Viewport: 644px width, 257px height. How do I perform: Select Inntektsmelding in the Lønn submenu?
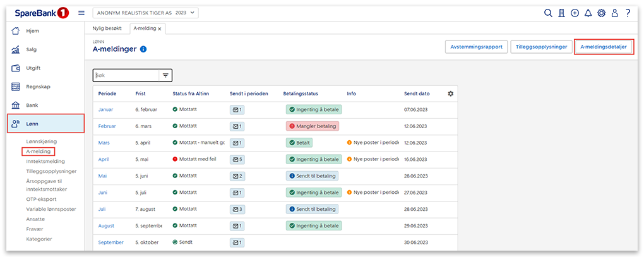[x=45, y=161]
